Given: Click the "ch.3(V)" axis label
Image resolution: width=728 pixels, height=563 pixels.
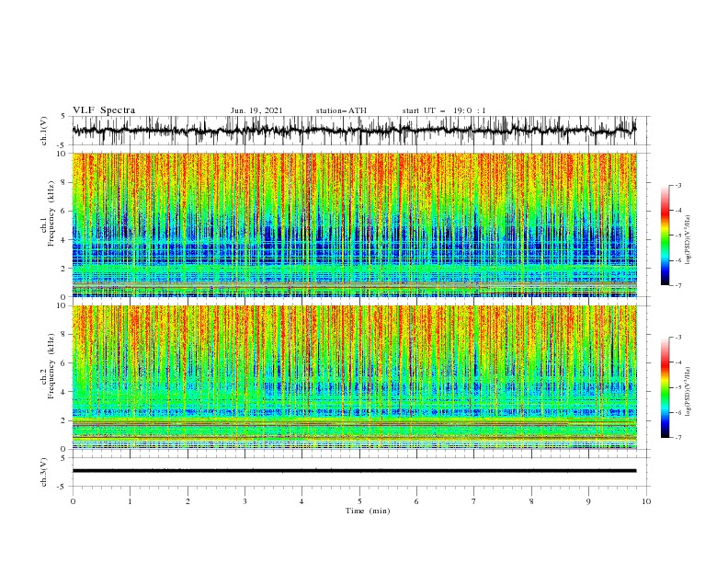Looking at the screenshot, I should pyautogui.click(x=44, y=472).
